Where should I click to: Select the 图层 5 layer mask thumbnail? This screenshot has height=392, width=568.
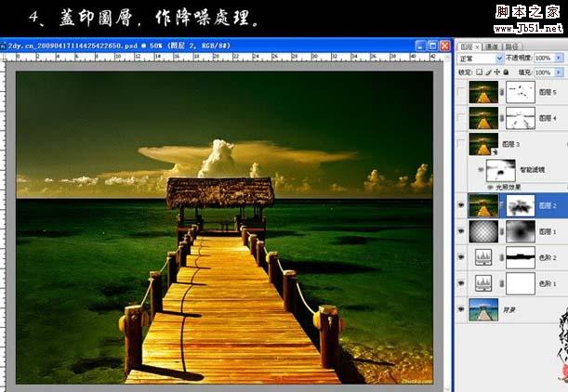coord(521,92)
